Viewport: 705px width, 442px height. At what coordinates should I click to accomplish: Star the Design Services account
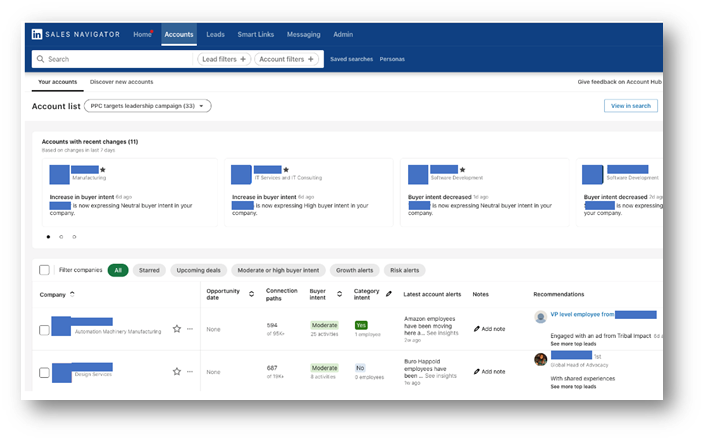[x=177, y=371]
